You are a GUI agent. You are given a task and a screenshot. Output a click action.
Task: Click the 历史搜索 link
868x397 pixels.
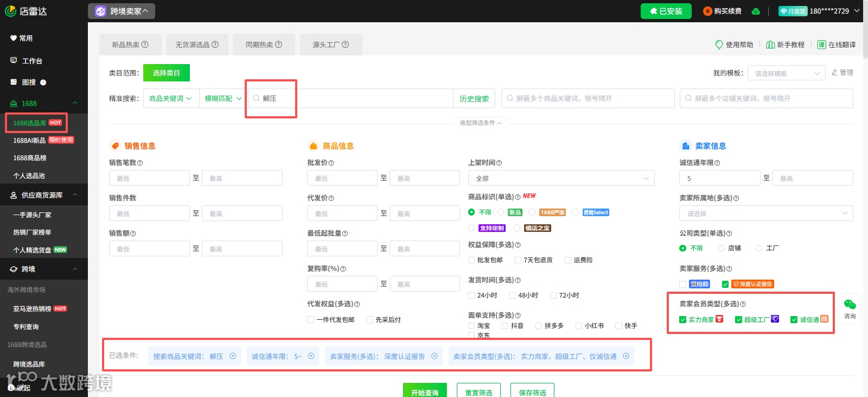tap(474, 99)
